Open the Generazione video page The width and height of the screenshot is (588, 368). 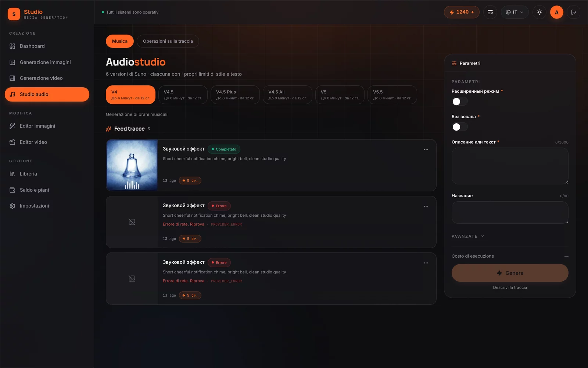[47, 78]
